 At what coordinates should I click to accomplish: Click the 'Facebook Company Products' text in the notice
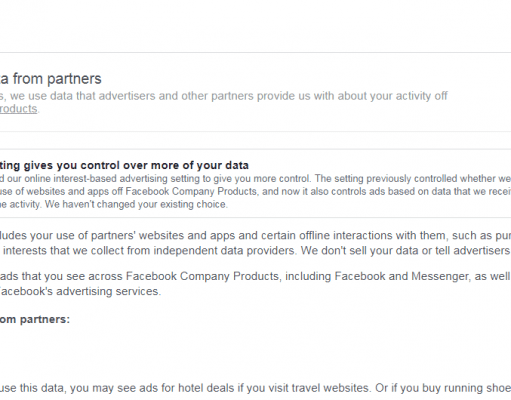click(x=191, y=192)
